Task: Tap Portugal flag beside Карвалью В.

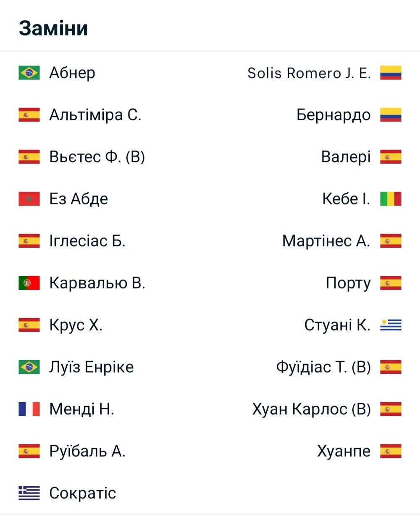Action: click(x=29, y=283)
